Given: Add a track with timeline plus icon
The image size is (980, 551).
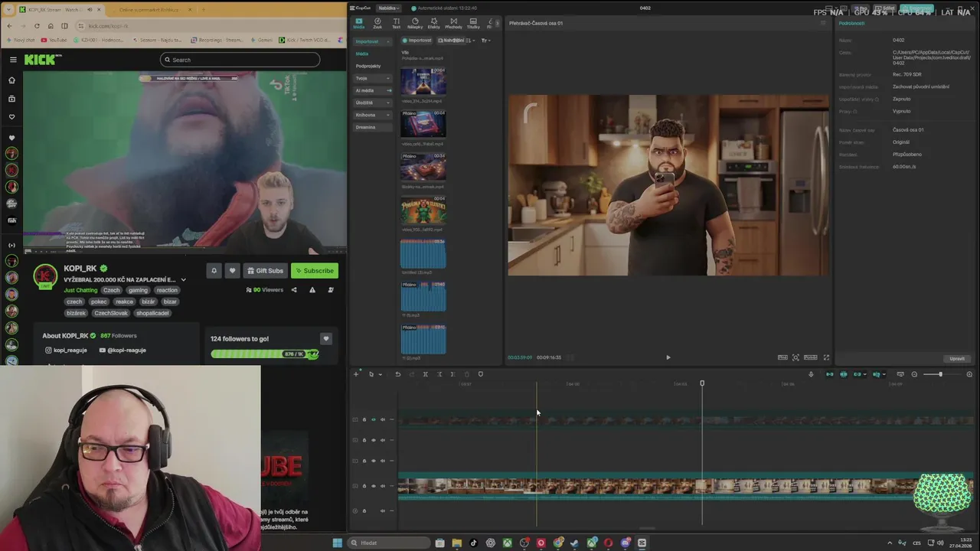Looking at the screenshot, I should click(x=356, y=374).
